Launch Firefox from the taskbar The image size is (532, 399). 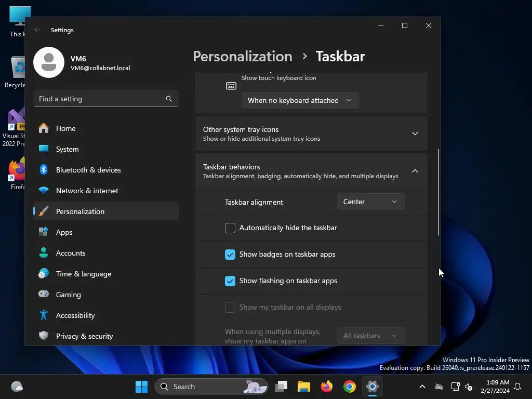[327, 387]
